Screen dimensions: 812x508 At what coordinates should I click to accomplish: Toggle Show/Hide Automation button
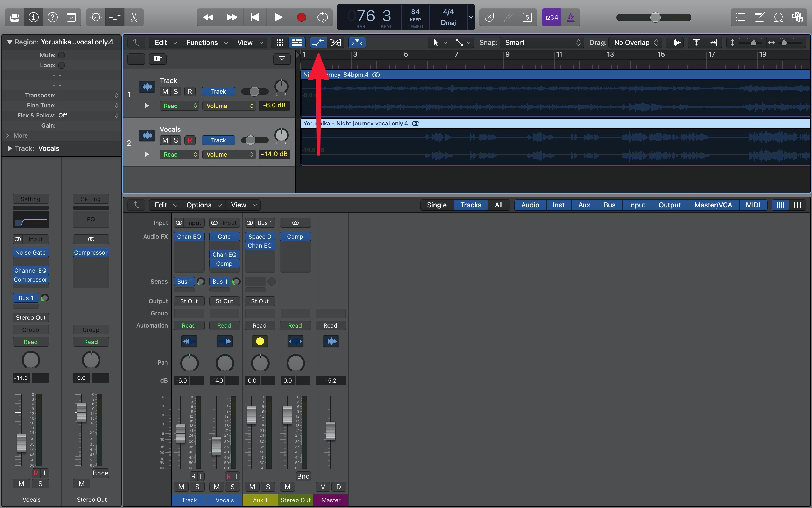coord(318,43)
